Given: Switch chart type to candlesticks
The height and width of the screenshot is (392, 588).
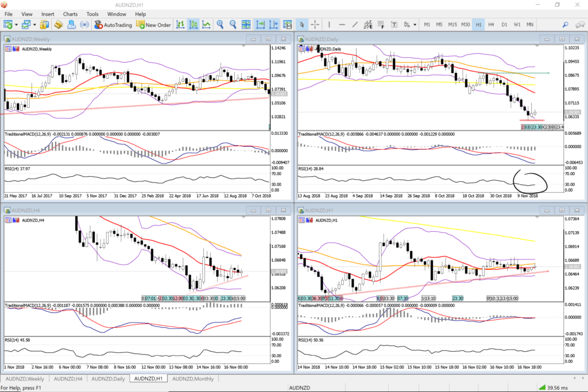Looking at the screenshot, I should pyautogui.click(x=193, y=25).
